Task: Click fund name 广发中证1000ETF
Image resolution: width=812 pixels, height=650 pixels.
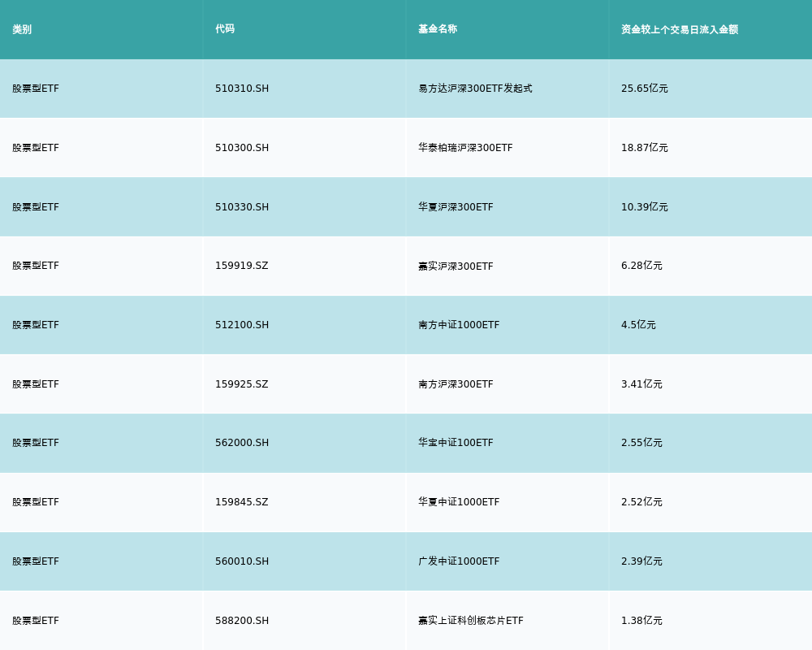Action: [459, 561]
